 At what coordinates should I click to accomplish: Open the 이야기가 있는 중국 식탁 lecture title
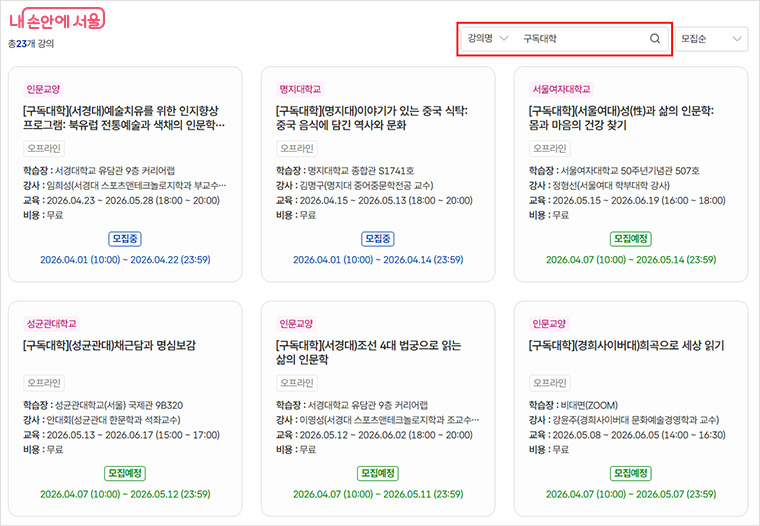click(372, 118)
